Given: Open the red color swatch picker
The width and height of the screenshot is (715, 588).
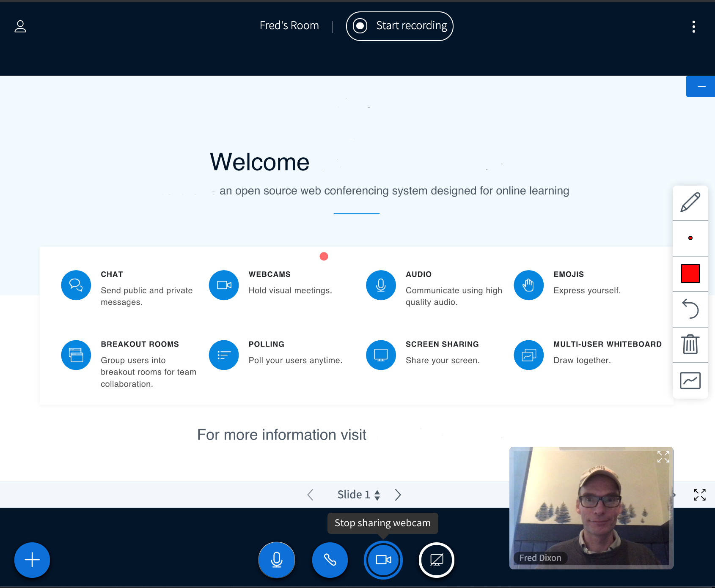Looking at the screenshot, I should (690, 273).
